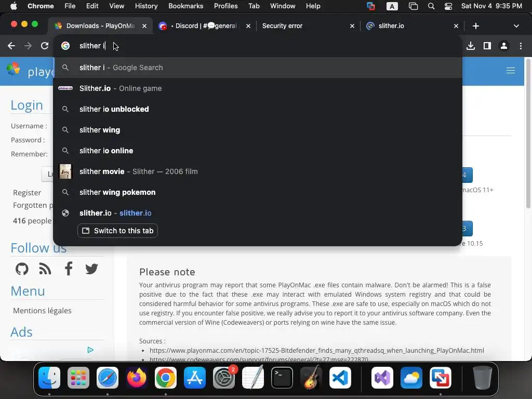Switch to the Discord general tab
532x399 pixels.
click(x=204, y=26)
